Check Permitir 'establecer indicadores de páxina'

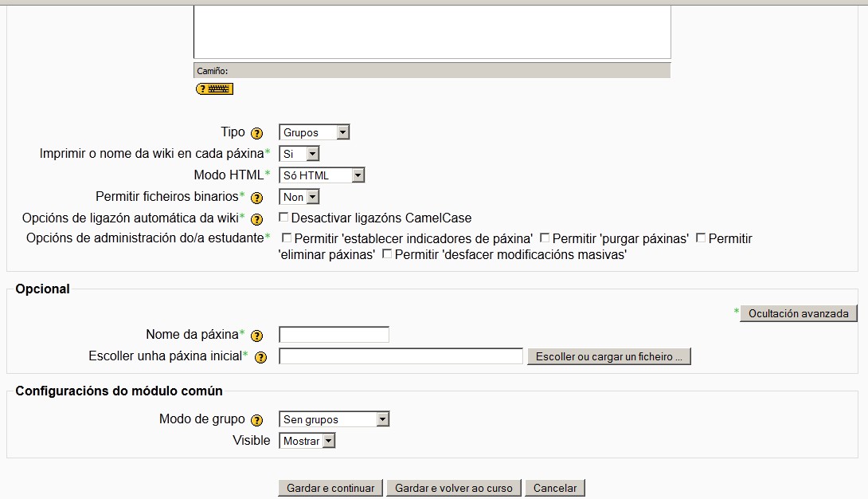click(287, 238)
